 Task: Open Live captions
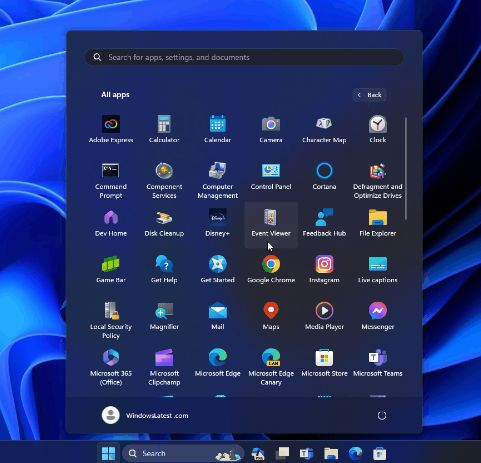click(378, 270)
